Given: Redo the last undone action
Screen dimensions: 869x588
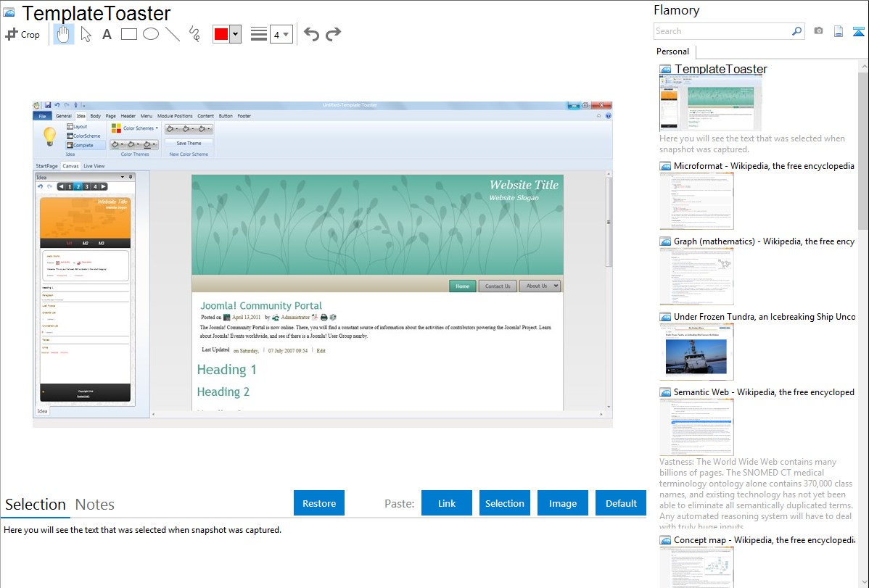Looking at the screenshot, I should (x=333, y=34).
